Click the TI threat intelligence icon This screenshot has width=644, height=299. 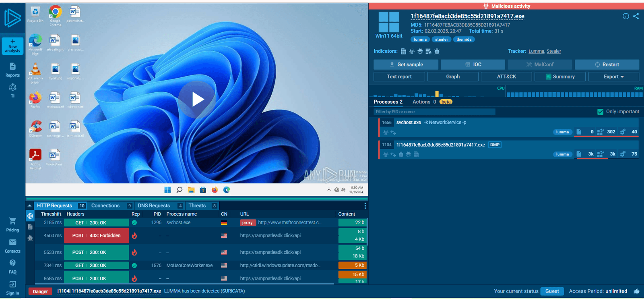[12, 90]
